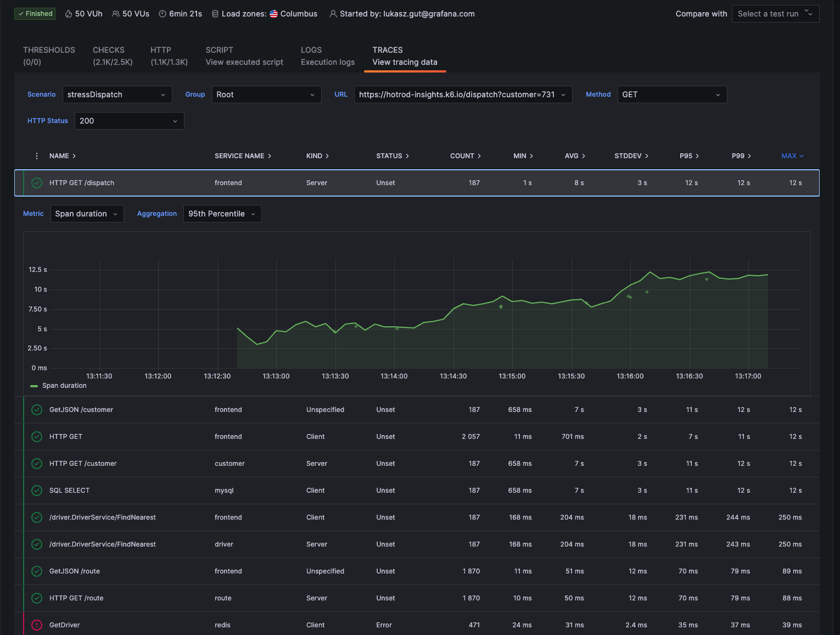
Task: Click the status icon on driver FindNearest server row
Action: [37, 544]
